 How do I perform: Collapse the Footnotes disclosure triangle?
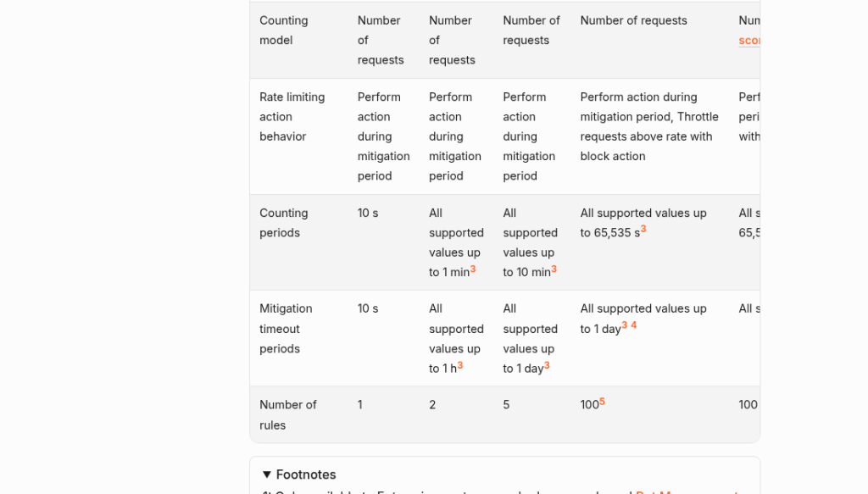[267, 475]
